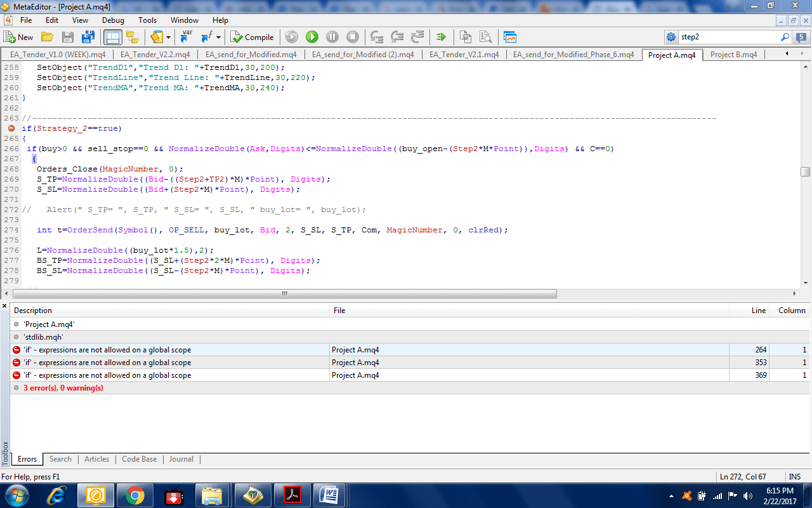Expand the function insert dropdown arrow
The width and height of the screenshot is (812, 508).
click(219, 37)
